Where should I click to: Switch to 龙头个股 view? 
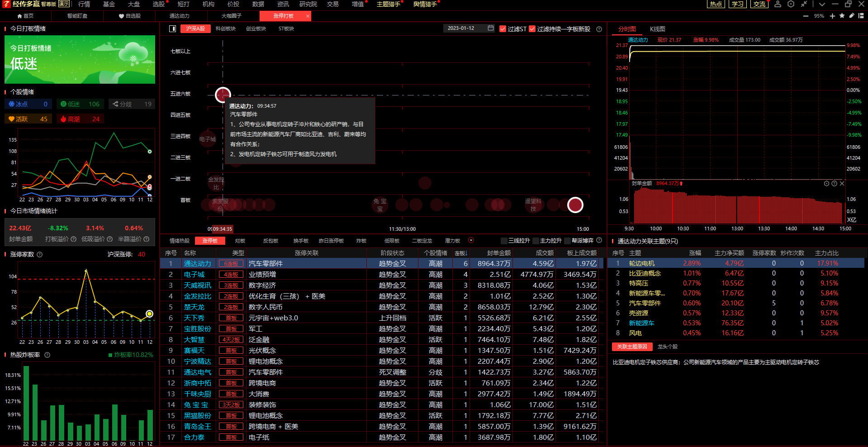(667, 347)
